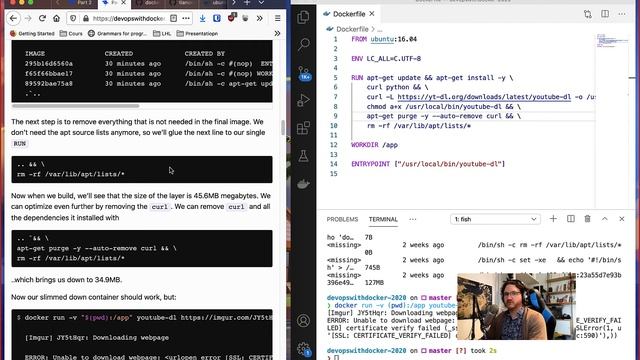
Task: Click ubuntu image name on line 1
Action: point(382,39)
